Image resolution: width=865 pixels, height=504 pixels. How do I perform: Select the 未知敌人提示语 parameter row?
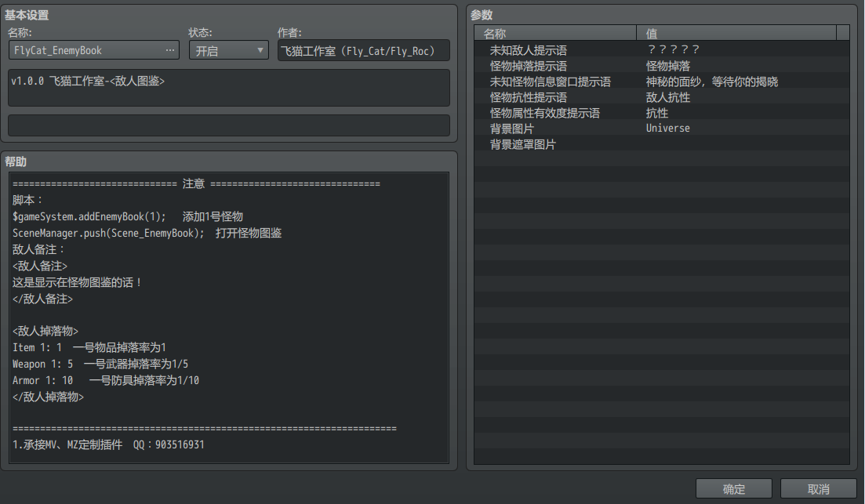click(661, 50)
